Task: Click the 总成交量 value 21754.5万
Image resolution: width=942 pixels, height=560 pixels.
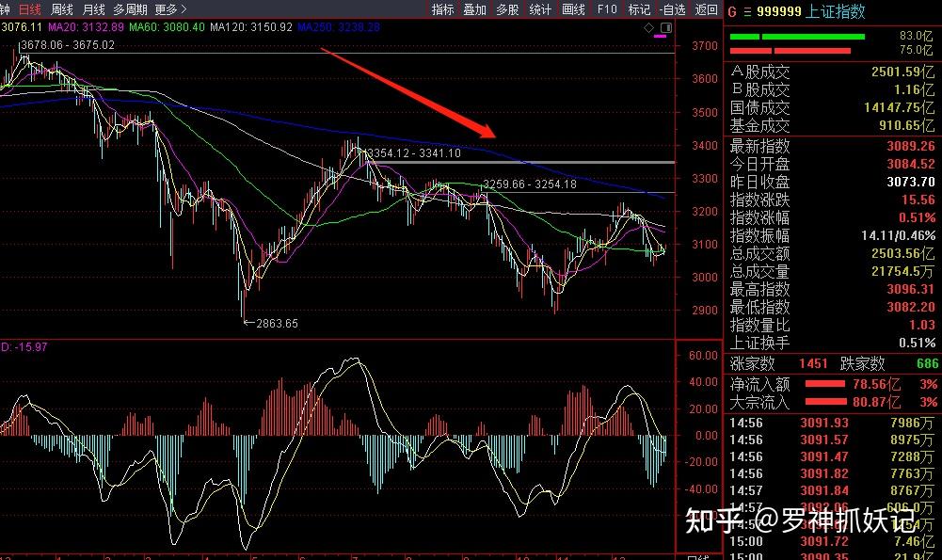Action: pos(903,272)
